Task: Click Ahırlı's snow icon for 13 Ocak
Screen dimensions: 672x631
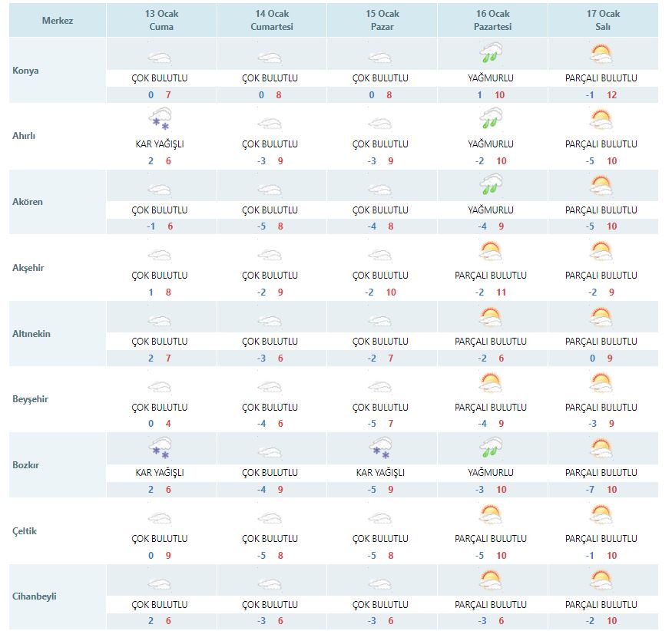Action: [x=160, y=121]
